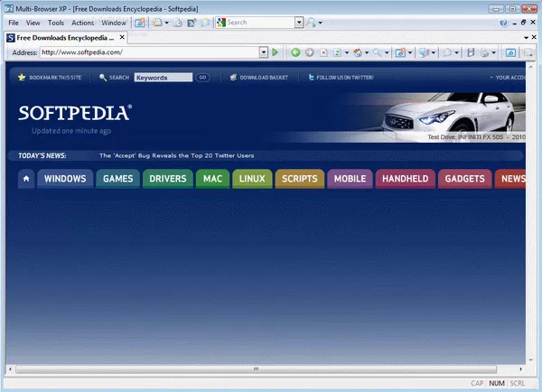Click the green Go arrow beside address bar

point(276,52)
